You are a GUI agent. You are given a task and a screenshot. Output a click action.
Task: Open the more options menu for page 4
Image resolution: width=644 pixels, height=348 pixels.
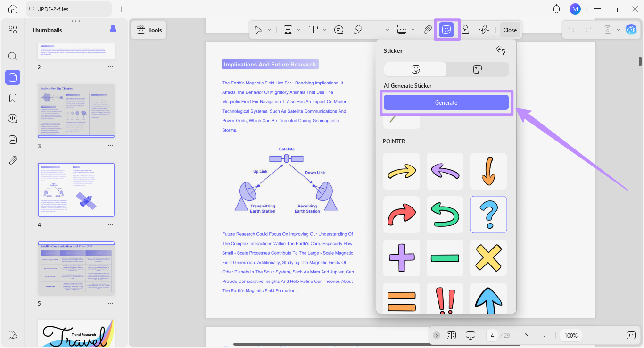click(110, 224)
